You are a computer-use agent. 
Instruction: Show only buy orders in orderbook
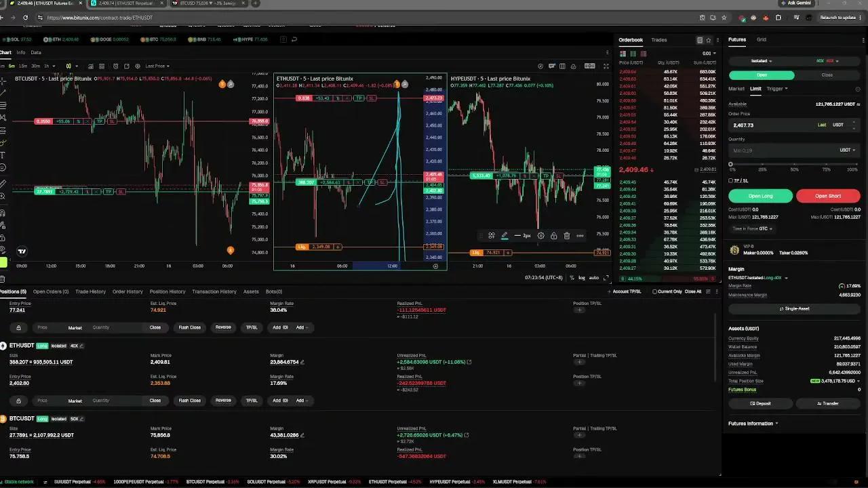tap(633, 54)
